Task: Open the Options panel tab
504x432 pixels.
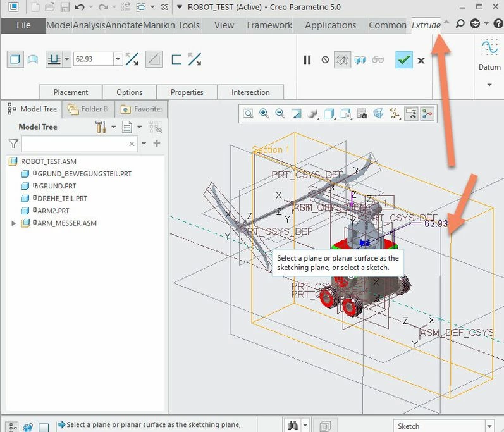Action: pyautogui.click(x=129, y=92)
